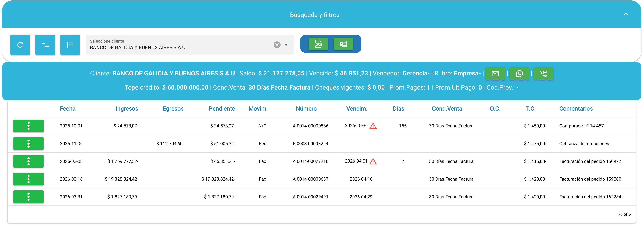Click overdue warning icon next to 2025-10-30
The width and height of the screenshot is (644, 227).
point(373,126)
